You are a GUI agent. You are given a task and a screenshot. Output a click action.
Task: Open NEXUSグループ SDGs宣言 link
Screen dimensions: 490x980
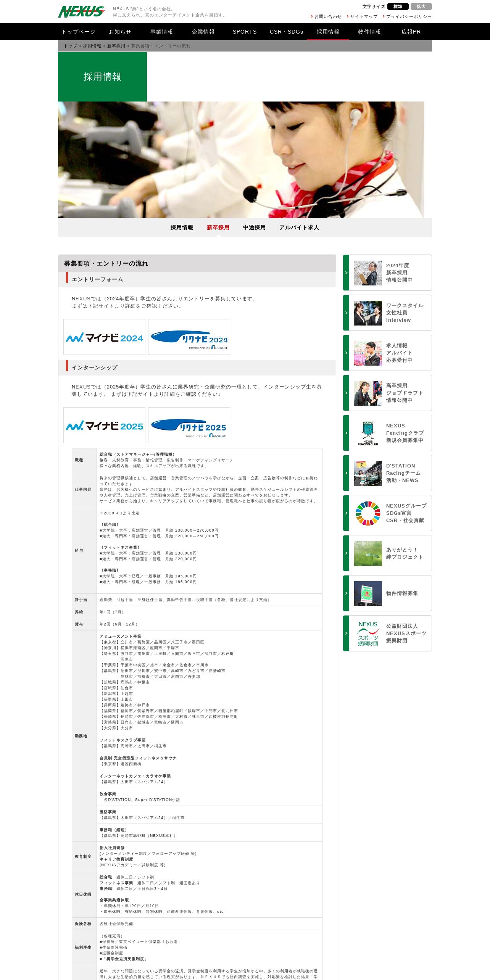406,513
